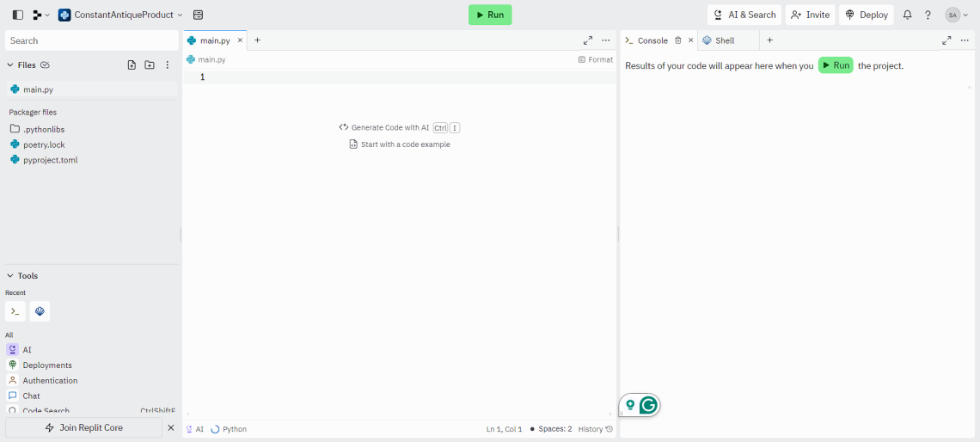Open the console pane three-dot menu
Viewport: 980px width, 442px height.
click(965, 40)
